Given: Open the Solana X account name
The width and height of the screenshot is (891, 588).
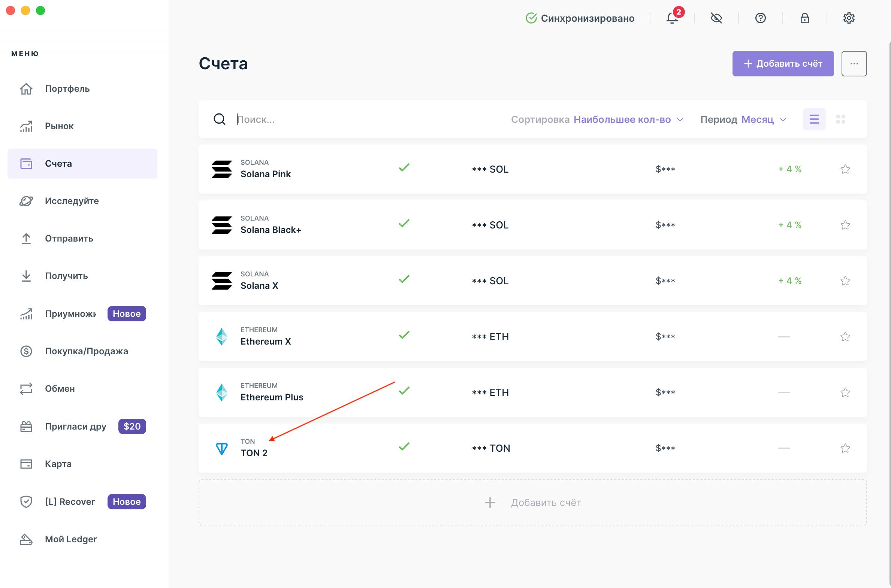Looking at the screenshot, I should coord(259,286).
